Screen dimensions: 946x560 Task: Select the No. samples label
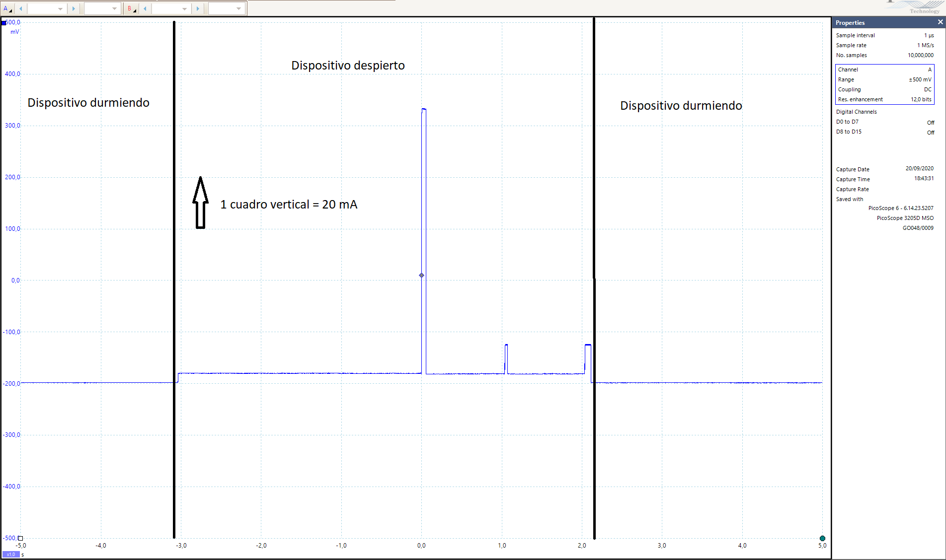click(851, 55)
